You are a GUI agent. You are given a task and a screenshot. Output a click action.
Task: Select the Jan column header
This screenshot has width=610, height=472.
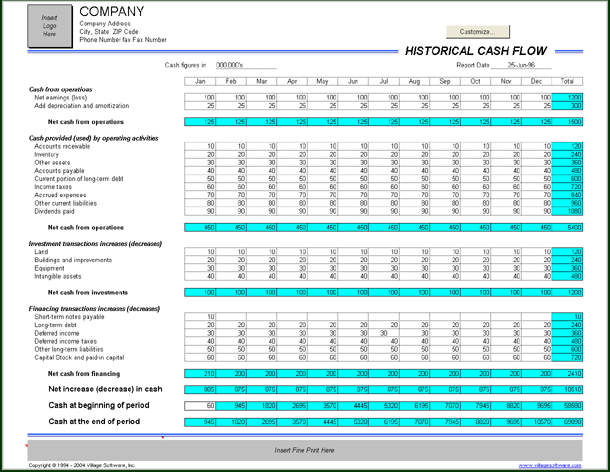[x=200, y=81]
